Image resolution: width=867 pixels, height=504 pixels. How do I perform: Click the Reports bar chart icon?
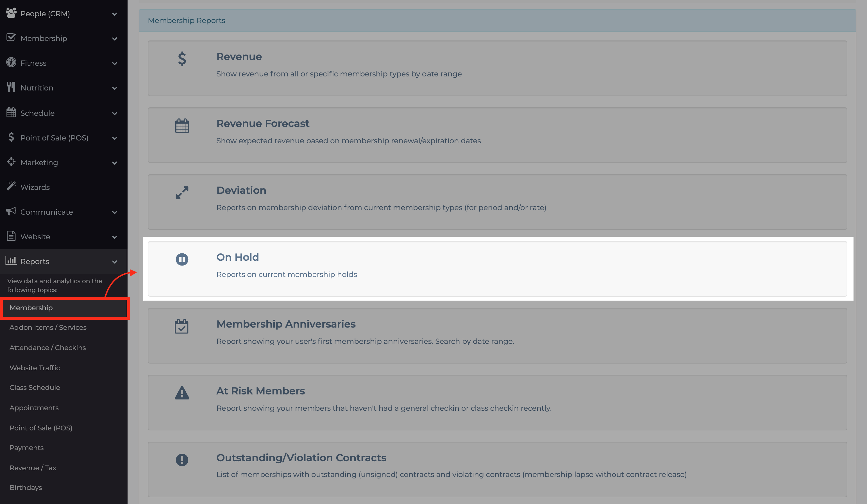[x=11, y=260]
